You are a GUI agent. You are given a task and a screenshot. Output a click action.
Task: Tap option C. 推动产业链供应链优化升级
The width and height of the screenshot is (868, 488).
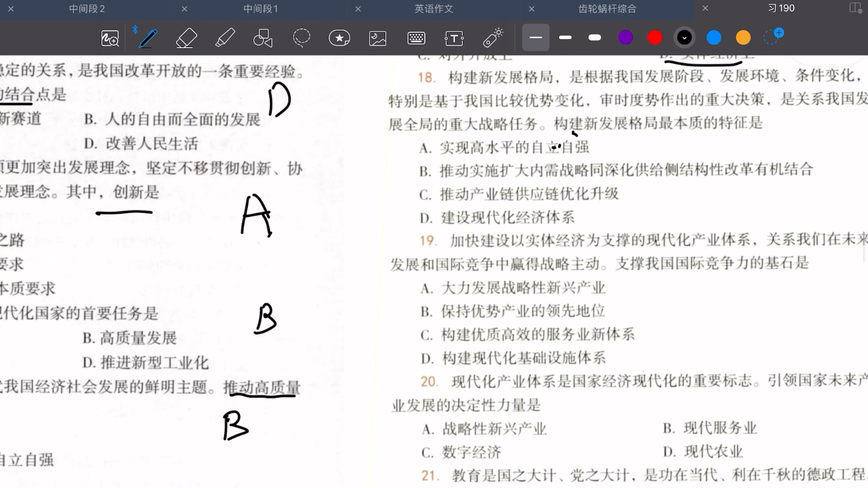pos(519,194)
